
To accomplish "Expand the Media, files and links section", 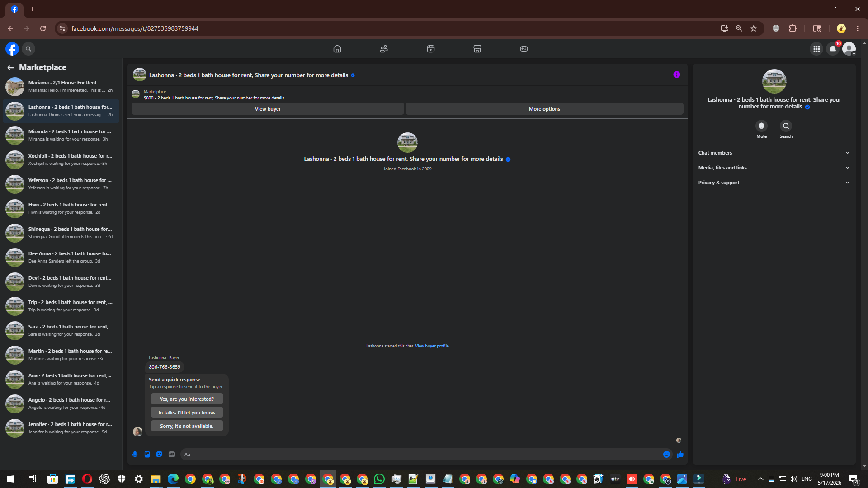I will coord(774,168).
